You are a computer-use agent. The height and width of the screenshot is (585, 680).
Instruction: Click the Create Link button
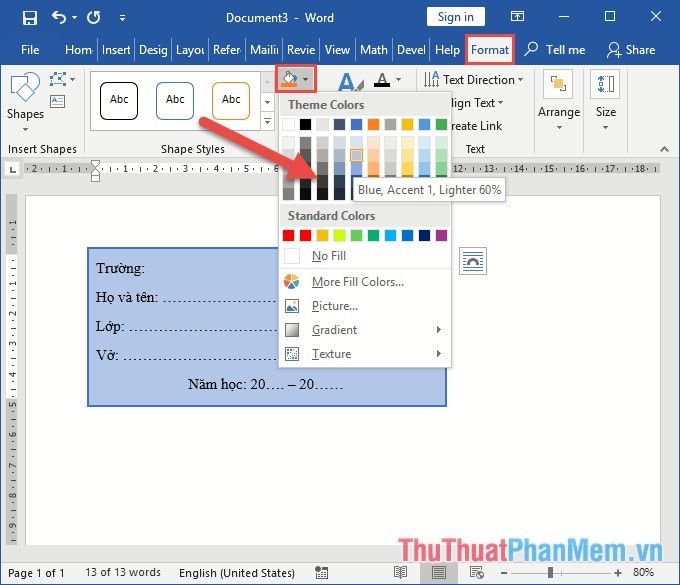pos(476,126)
